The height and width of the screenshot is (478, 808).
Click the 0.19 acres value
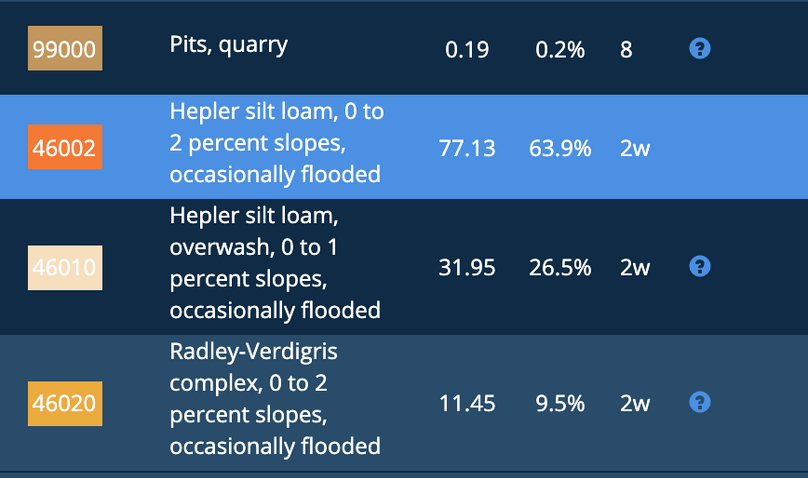coord(467,49)
